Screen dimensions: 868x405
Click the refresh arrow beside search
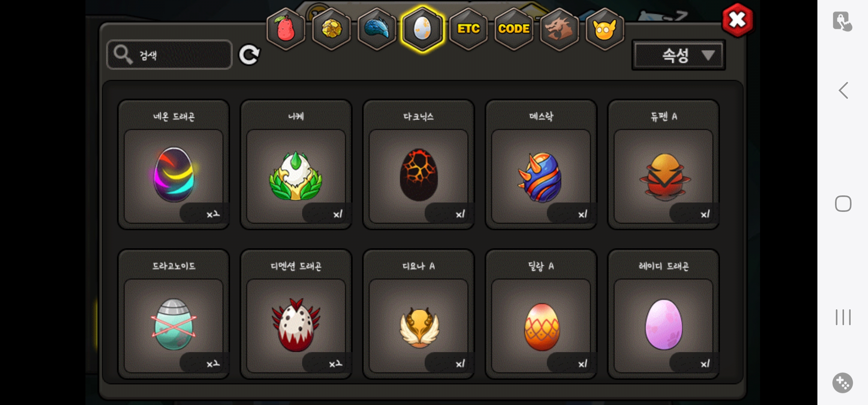tap(249, 55)
